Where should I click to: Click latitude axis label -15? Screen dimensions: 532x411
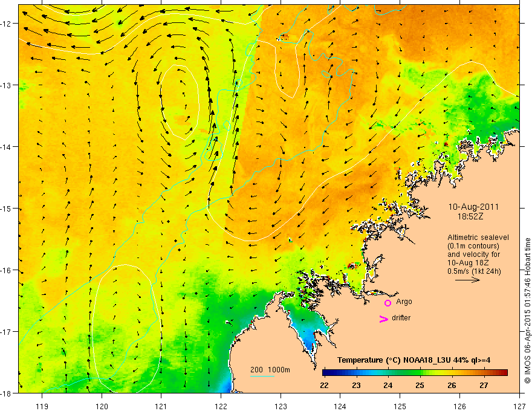tap(6, 209)
